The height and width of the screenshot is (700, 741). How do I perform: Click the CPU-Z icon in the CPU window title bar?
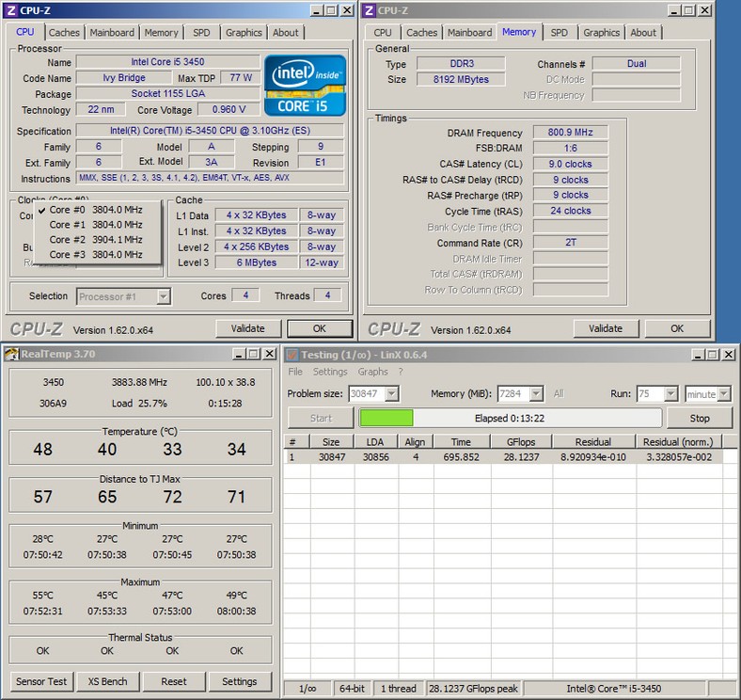[x=10, y=10]
